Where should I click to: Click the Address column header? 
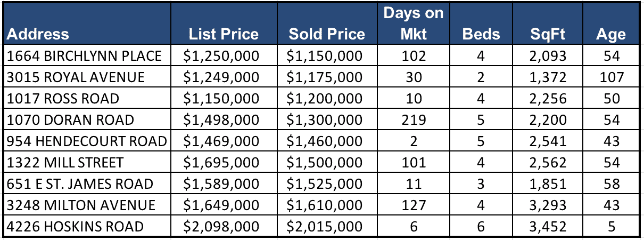pyautogui.click(x=38, y=35)
